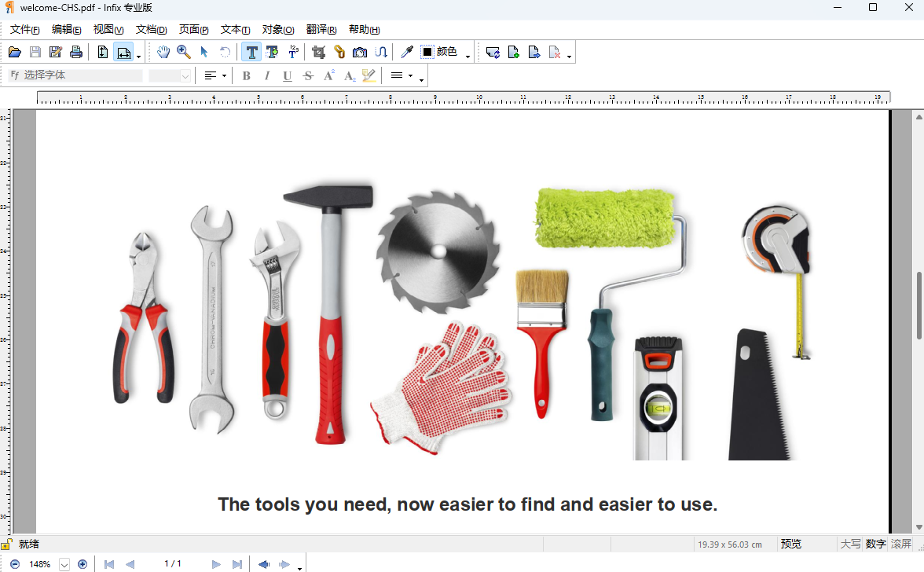
Task: Pick a color with the Eyedropper tool
Action: pos(406,52)
